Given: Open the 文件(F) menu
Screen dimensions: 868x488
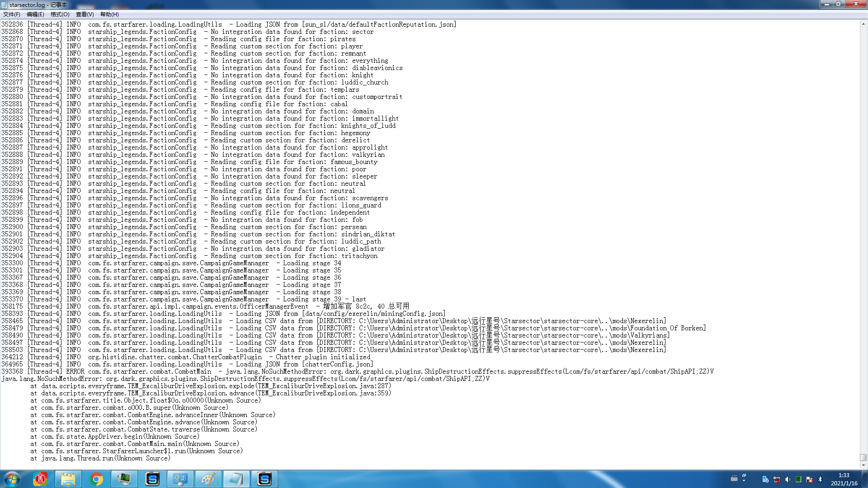Looking at the screenshot, I should click(x=12, y=14).
